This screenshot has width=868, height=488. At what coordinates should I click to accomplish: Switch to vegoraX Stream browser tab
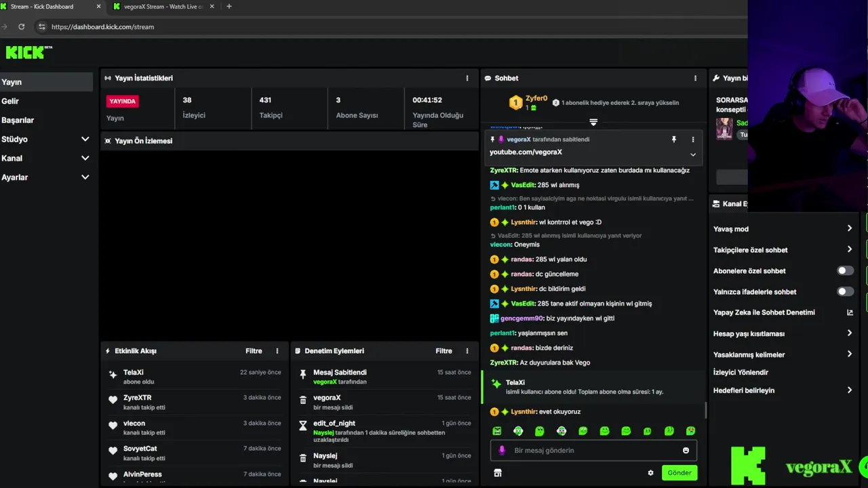(x=163, y=7)
